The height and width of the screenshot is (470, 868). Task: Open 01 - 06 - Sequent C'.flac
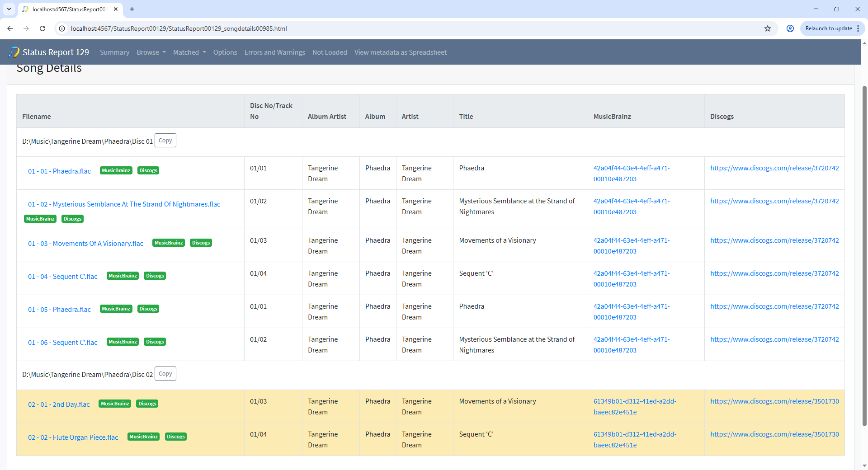click(63, 343)
